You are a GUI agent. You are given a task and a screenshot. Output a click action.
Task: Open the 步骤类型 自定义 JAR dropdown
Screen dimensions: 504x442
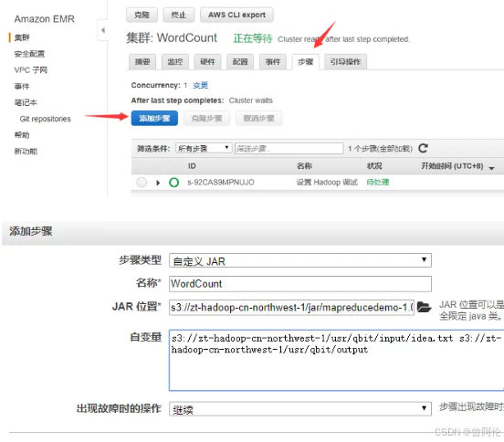tap(299, 260)
